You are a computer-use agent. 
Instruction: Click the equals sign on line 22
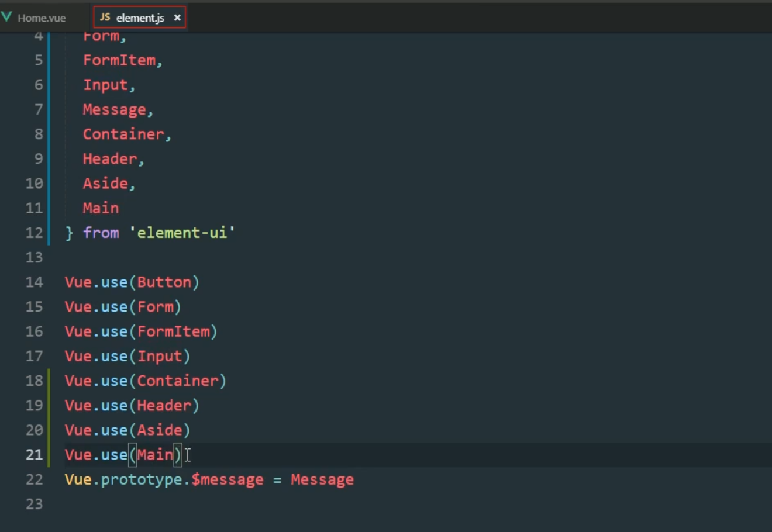click(277, 480)
